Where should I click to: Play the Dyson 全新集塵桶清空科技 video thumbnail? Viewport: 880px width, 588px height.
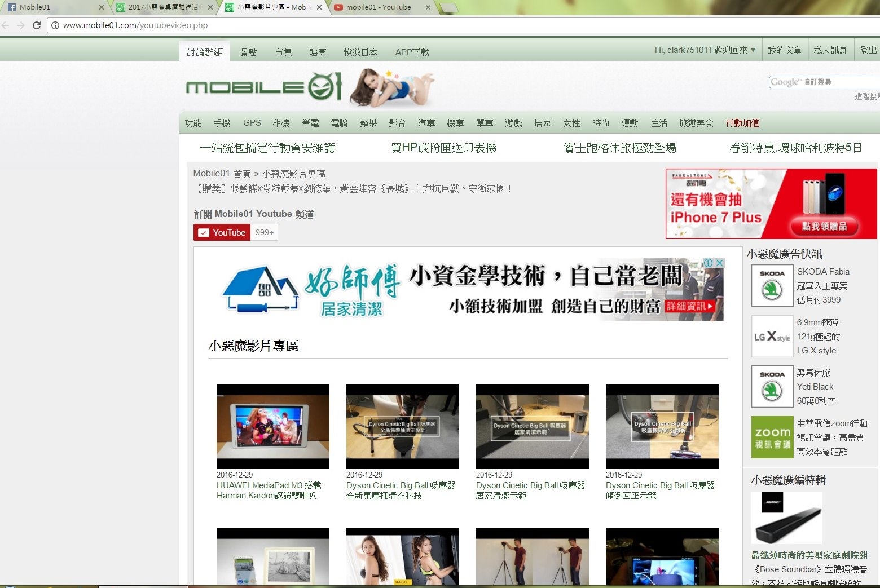tap(403, 427)
